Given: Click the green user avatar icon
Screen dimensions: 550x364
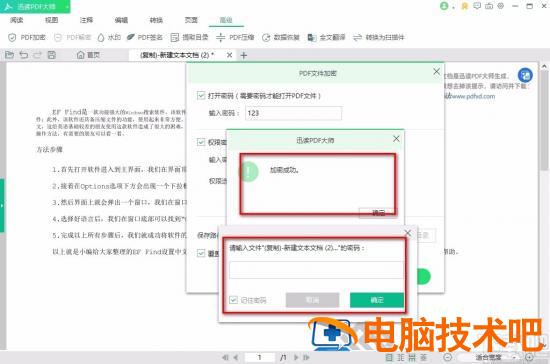Looking at the screenshot, I should pyautogui.click(x=444, y=6).
